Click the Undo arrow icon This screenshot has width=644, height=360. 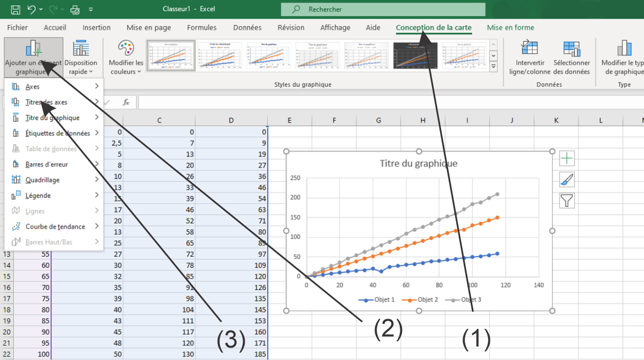pyautogui.click(x=32, y=9)
